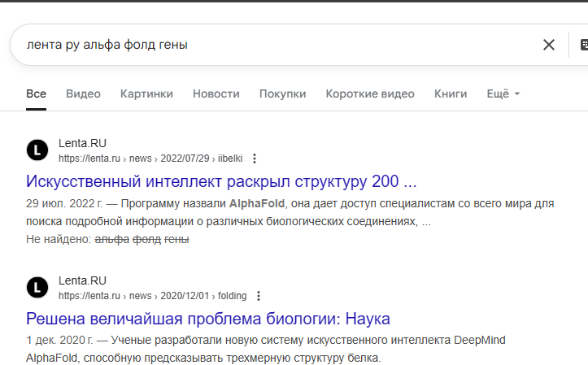This screenshot has height=365, width=588.
Task: Open options menu for the folding result
Action: click(259, 296)
